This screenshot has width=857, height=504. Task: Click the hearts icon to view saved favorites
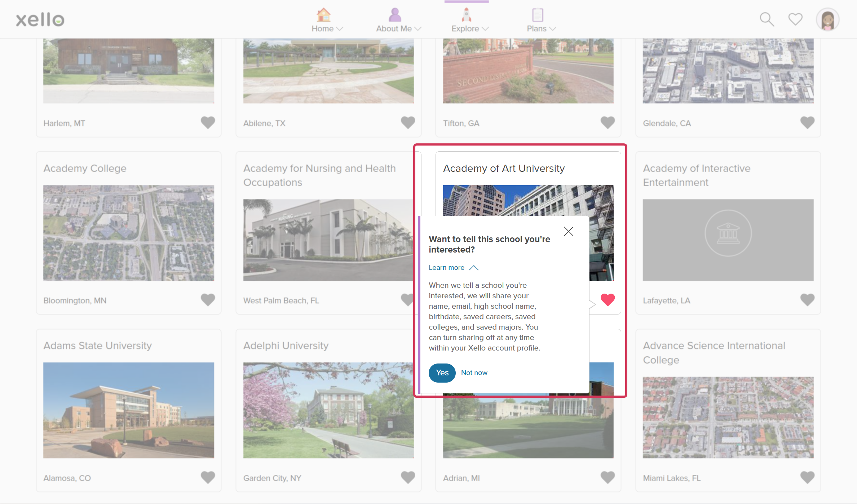point(795,19)
